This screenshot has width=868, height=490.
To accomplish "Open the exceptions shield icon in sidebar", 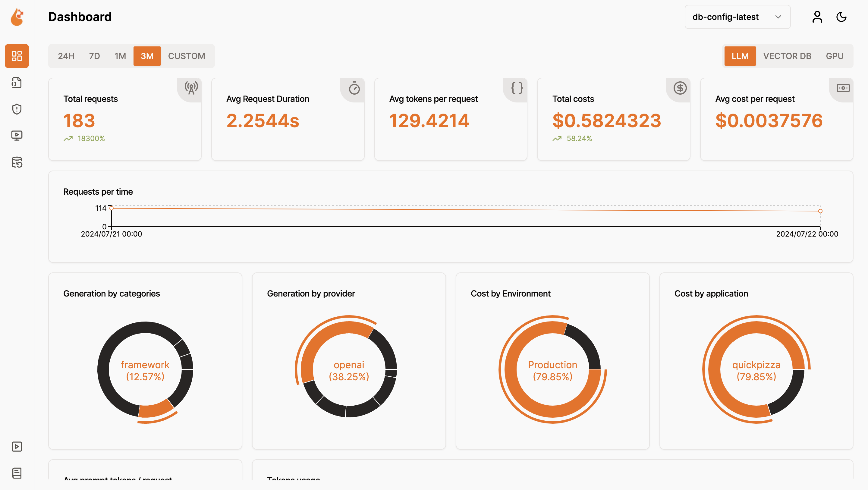I will pyautogui.click(x=17, y=109).
